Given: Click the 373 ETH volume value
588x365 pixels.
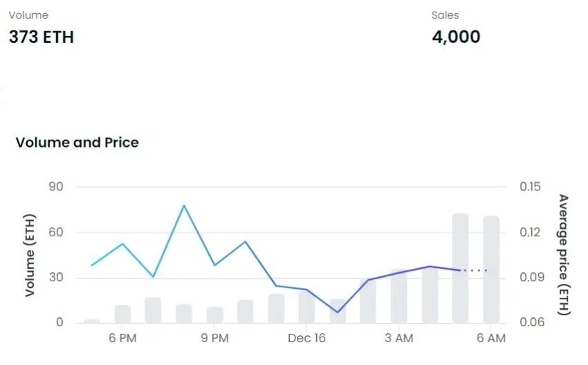Looking at the screenshot, I should [41, 37].
